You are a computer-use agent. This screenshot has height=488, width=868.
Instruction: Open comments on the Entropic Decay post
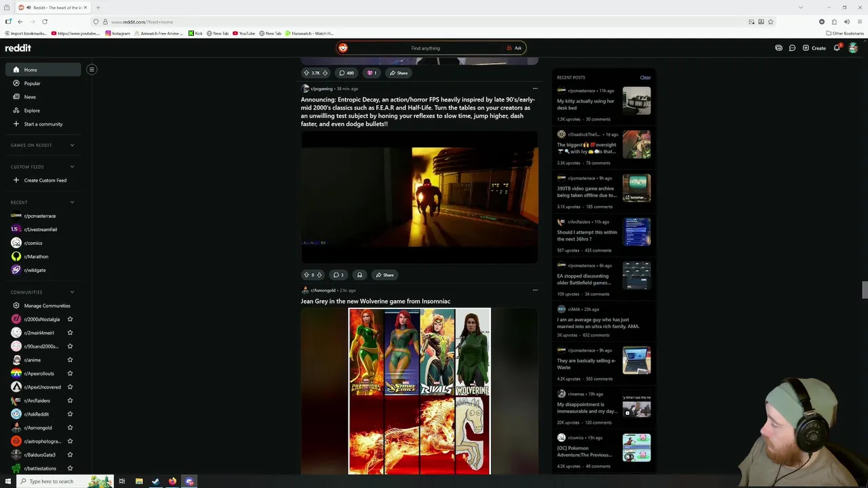(338, 274)
